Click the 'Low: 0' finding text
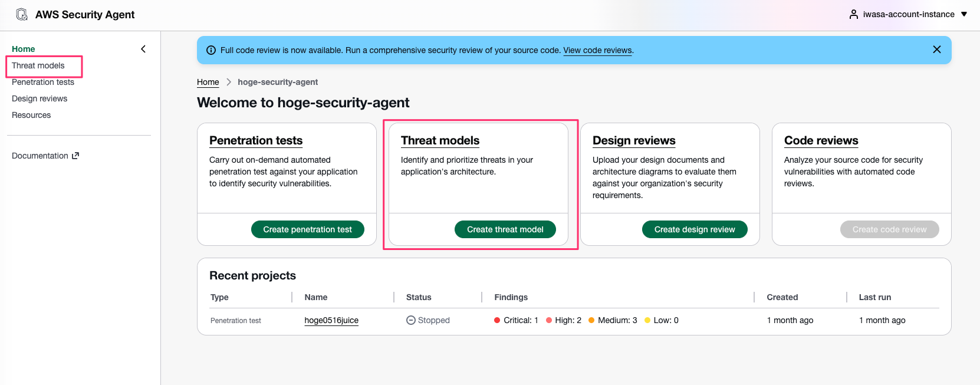Image resolution: width=980 pixels, height=385 pixels. point(666,320)
